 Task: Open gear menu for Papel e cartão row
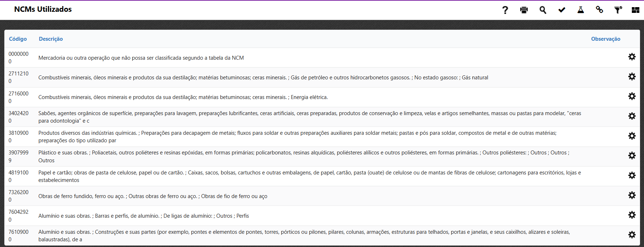632,176
